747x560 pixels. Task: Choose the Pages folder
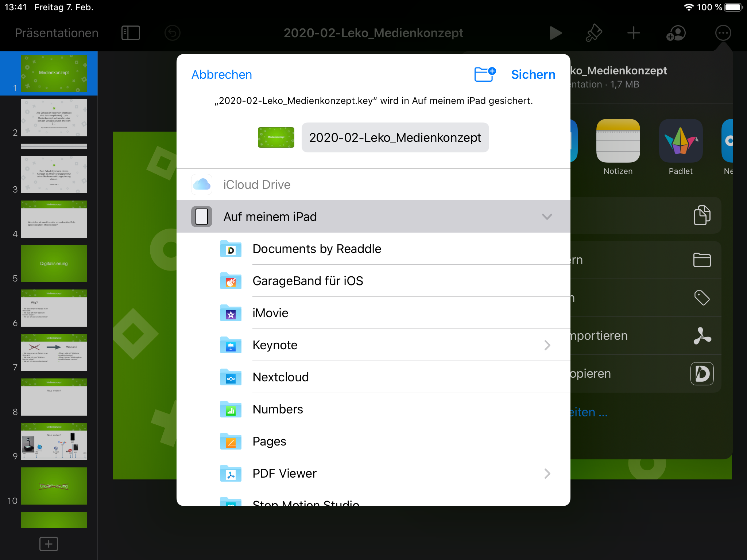373,441
